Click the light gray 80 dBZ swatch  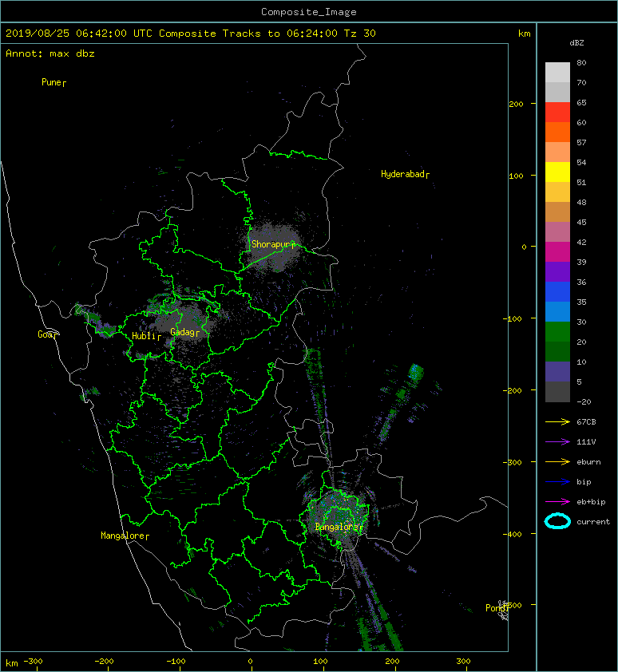pyautogui.click(x=557, y=72)
